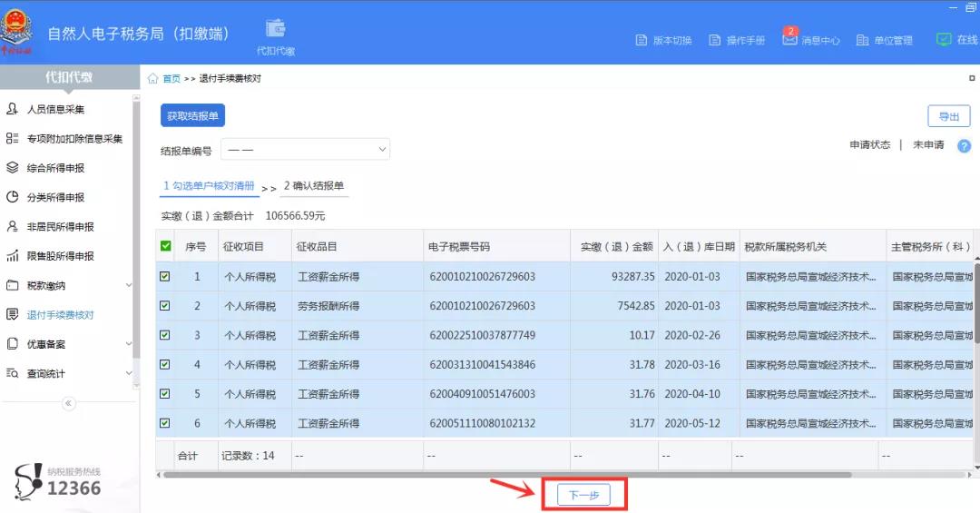Uncheck row 2 checkbox (劳务报酬所得)
This screenshot has height=513, width=980.
(x=165, y=305)
